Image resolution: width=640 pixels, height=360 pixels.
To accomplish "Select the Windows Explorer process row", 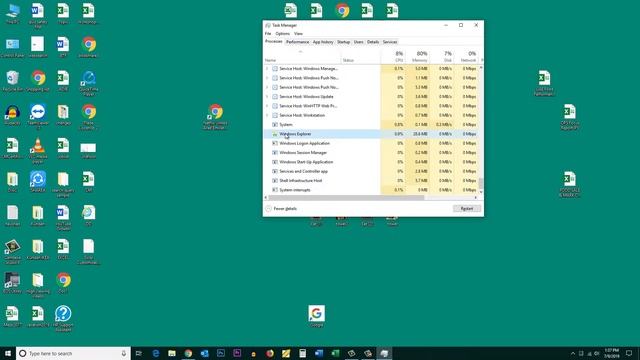I will (x=371, y=134).
